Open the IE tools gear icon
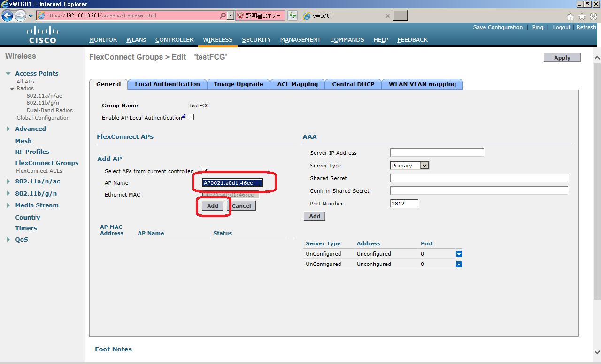 pyautogui.click(x=593, y=16)
